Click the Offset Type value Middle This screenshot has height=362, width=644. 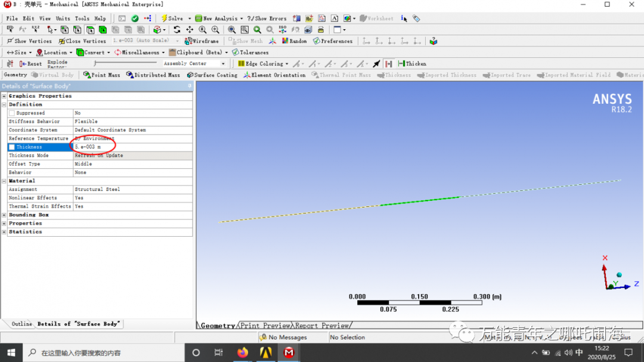(132, 164)
